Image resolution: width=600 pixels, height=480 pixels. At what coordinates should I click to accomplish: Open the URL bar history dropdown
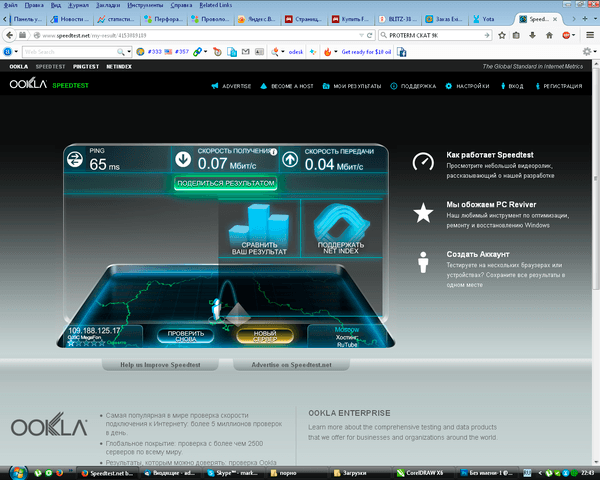tap(361, 35)
